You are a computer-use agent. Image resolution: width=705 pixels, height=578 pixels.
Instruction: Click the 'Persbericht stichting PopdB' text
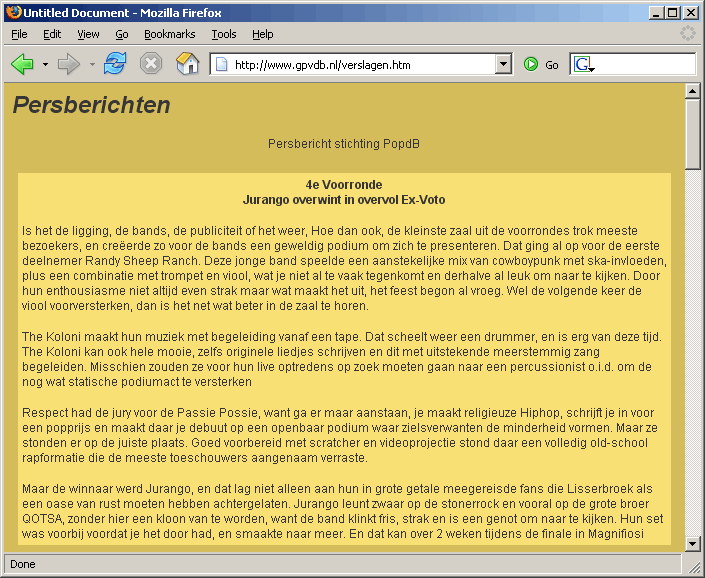tap(344, 144)
